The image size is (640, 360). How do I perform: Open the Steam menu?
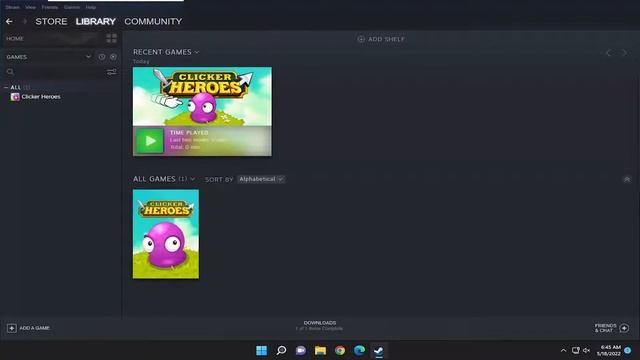click(12, 7)
